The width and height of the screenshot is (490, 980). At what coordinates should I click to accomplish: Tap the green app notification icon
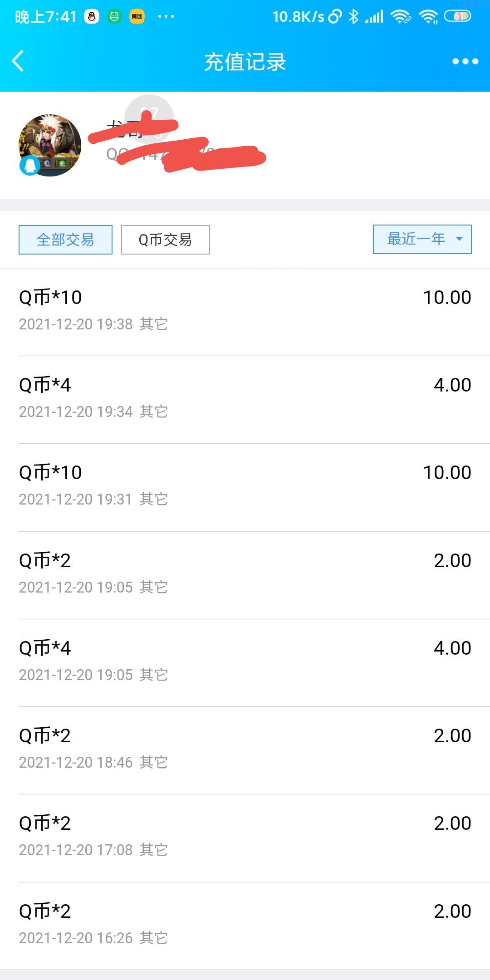(114, 17)
